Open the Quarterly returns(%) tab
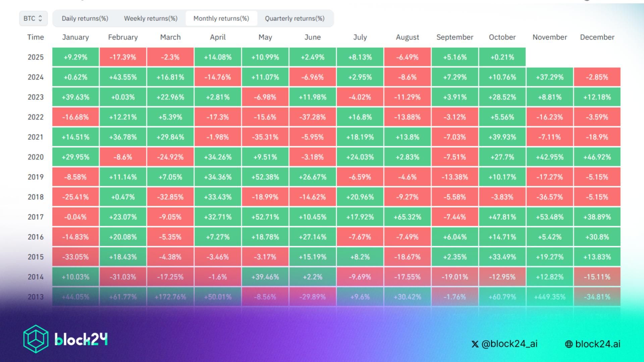Viewport: 644px width, 362px height. (294, 18)
